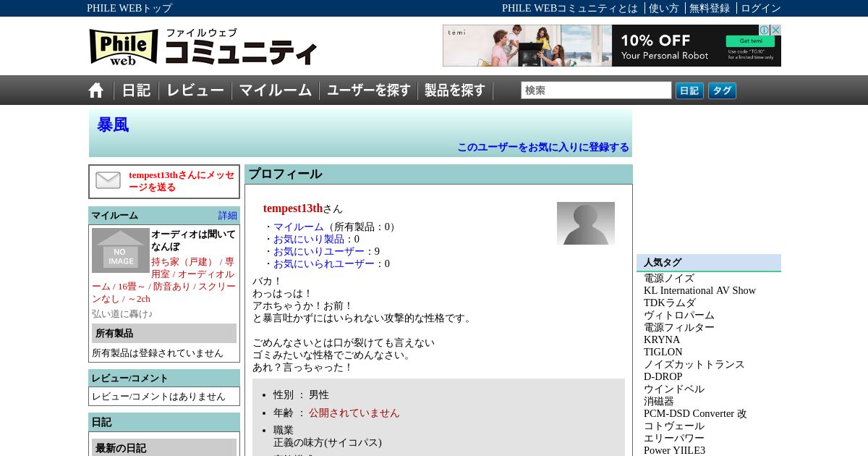Click the レビュー/コメントはありません text

pos(158,397)
